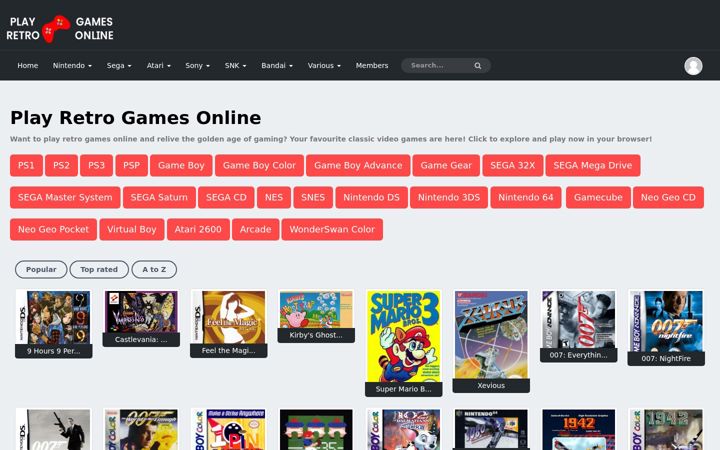Expand the Nintendo dropdown menu
720x450 pixels.
pyautogui.click(x=72, y=66)
